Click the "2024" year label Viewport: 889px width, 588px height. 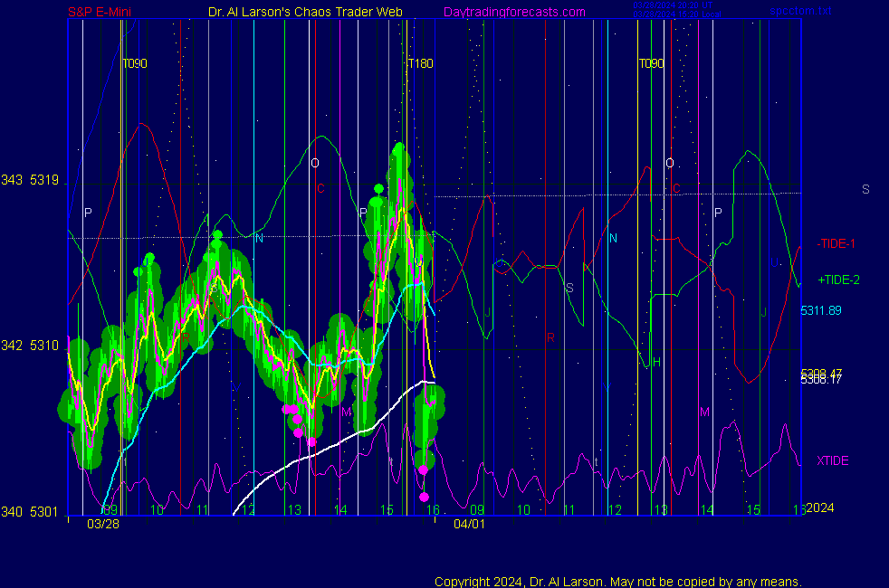(820, 507)
